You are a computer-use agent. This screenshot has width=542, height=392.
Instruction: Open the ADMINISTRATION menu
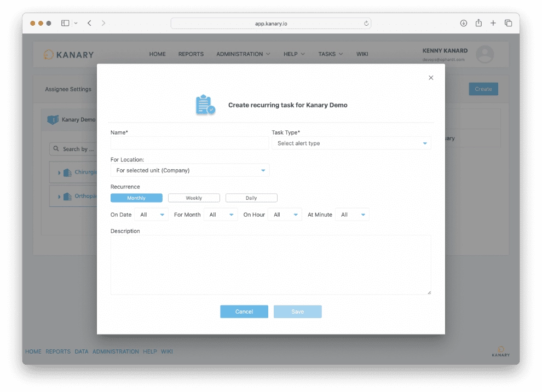click(x=243, y=54)
